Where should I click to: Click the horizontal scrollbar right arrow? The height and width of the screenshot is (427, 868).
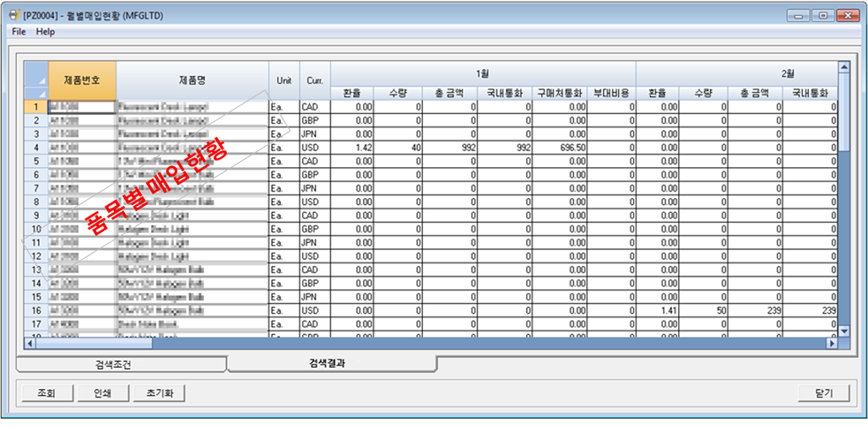pyautogui.click(x=832, y=343)
